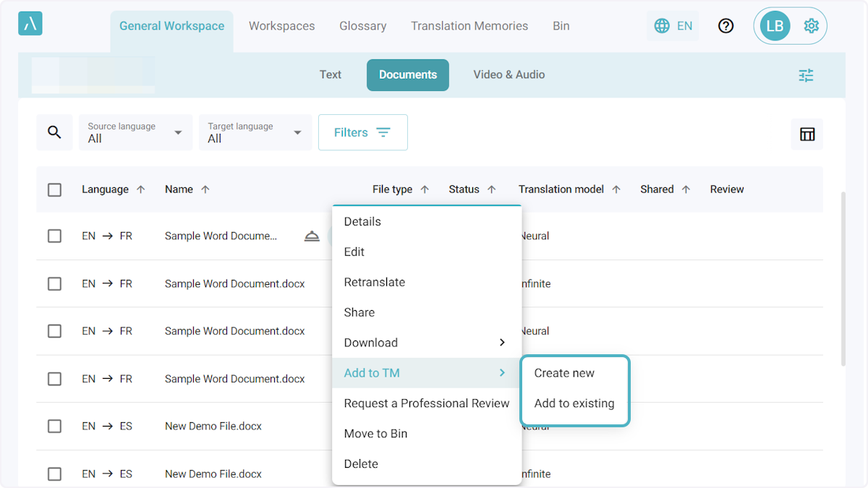Expand the Source language dropdown

pos(136,132)
